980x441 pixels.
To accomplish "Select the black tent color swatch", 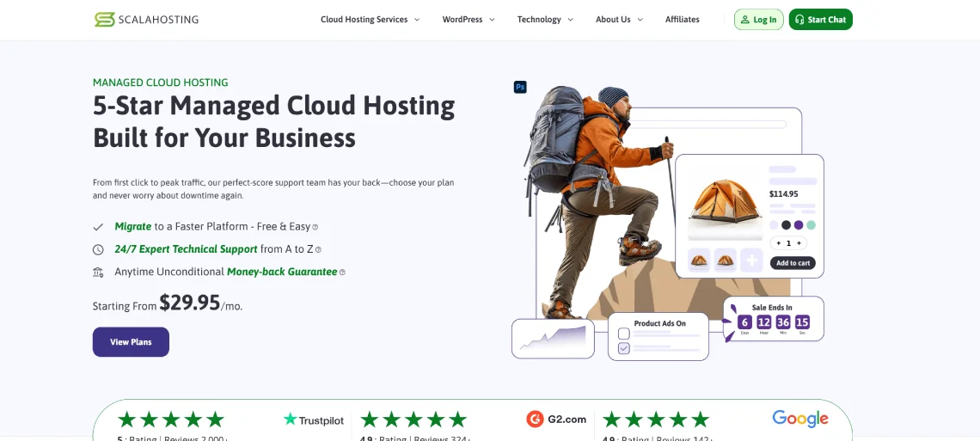I will (787, 225).
